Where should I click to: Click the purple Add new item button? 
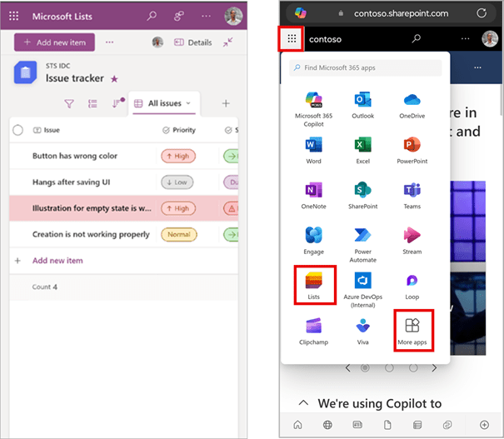click(x=55, y=42)
